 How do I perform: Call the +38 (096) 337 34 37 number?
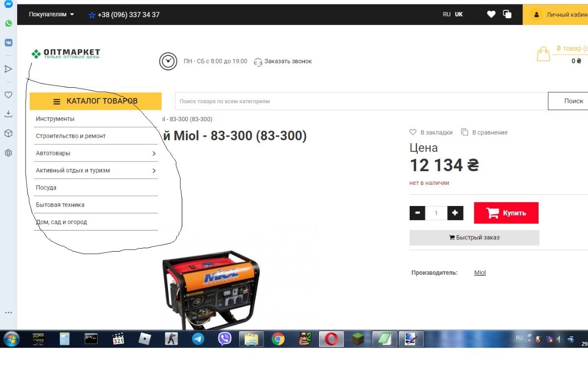pos(128,15)
